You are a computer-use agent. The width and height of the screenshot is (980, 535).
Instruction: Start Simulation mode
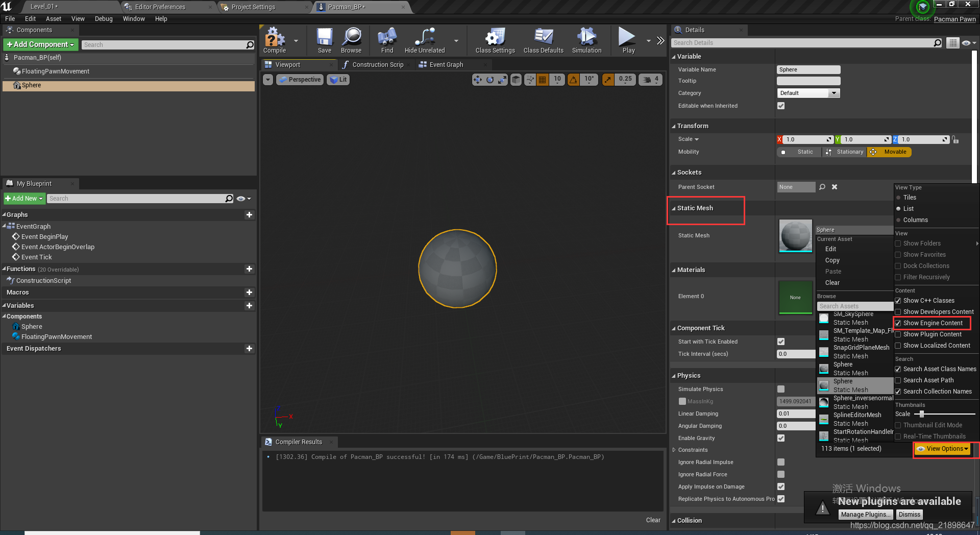[x=586, y=40]
